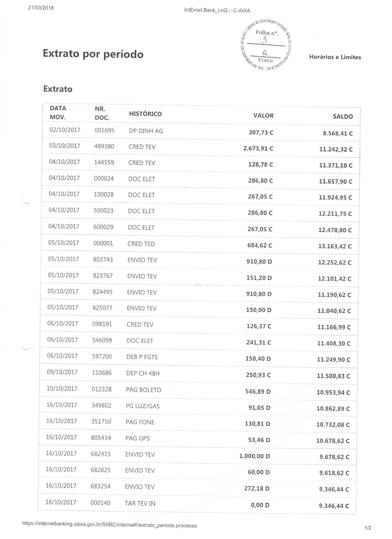Viewport: 392px width, 539px height.
Task: Click the round Folha nº stamp
Action: point(266,45)
